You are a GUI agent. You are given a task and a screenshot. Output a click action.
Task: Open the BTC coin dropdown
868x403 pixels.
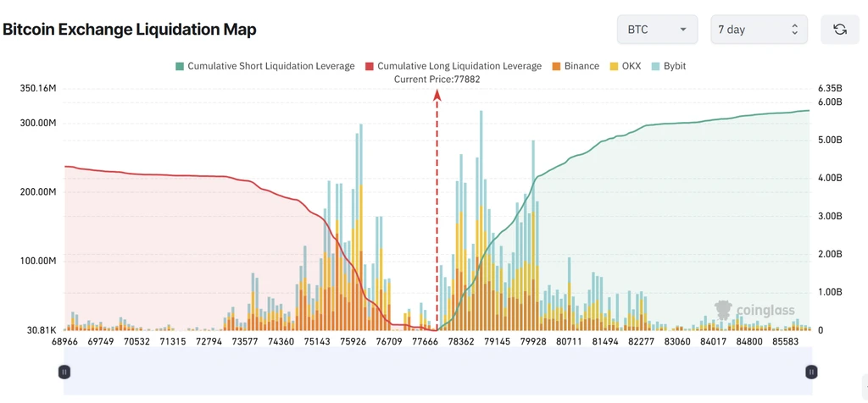(x=657, y=30)
